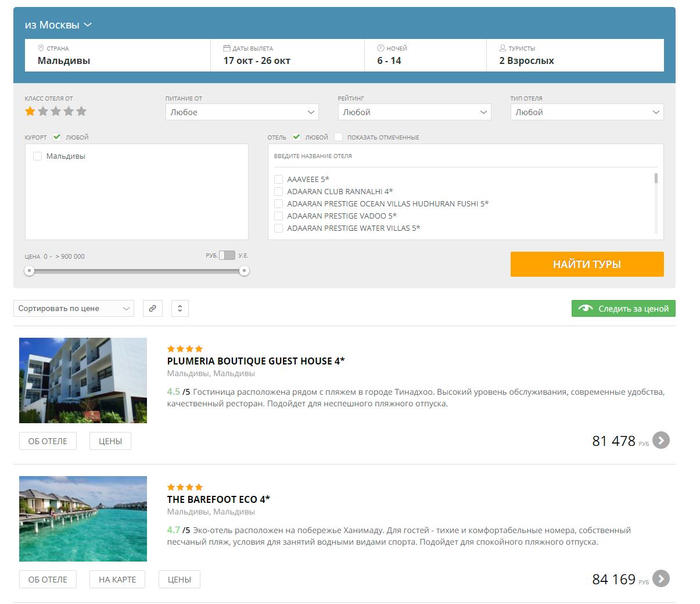
Task: Click the Следить за ценой button
Action: pos(623,309)
